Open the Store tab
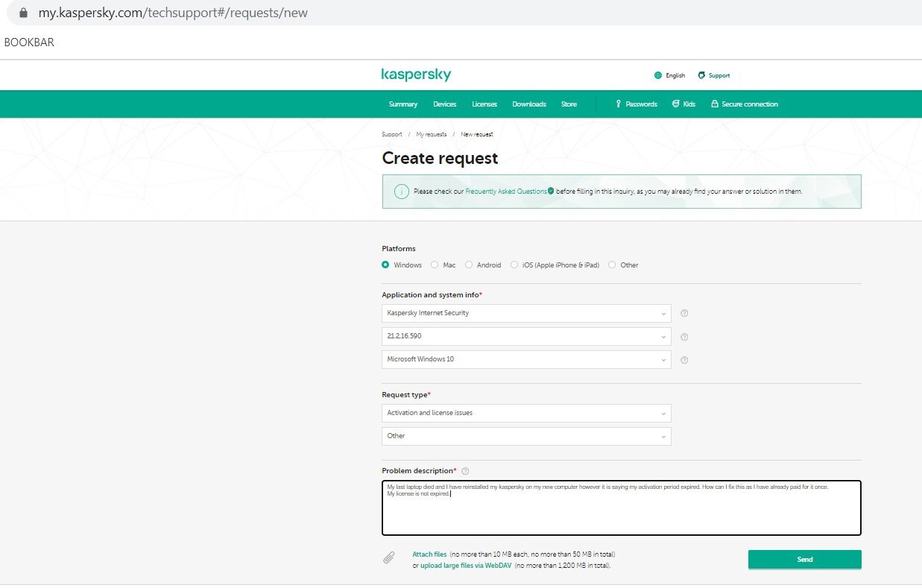The height and width of the screenshot is (588, 922). [x=569, y=104]
